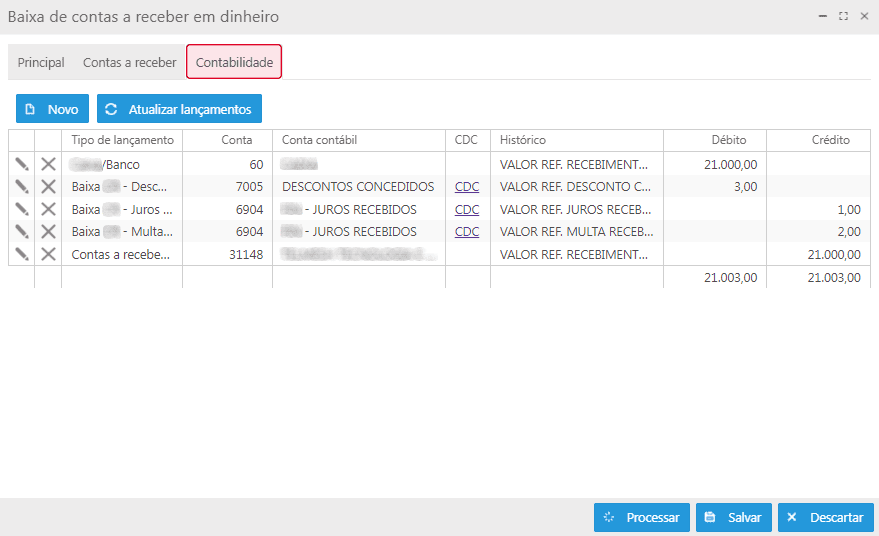The height and width of the screenshot is (536, 879).
Task: Save the record with Salvar
Action: point(733,517)
